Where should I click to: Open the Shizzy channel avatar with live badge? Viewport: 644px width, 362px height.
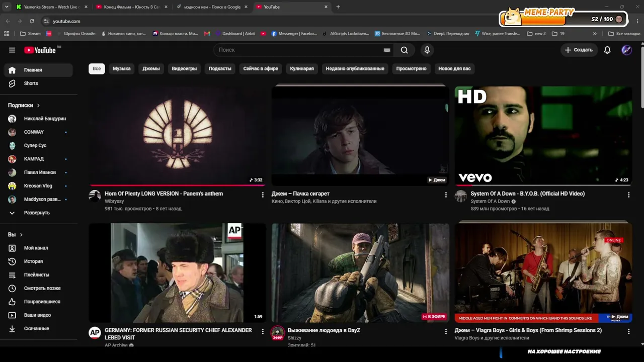point(278,332)
